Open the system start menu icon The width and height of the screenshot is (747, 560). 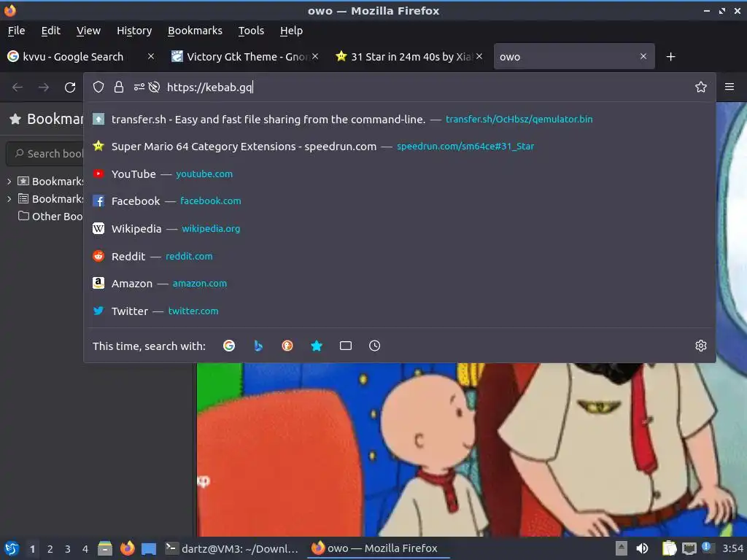point(12,548)
